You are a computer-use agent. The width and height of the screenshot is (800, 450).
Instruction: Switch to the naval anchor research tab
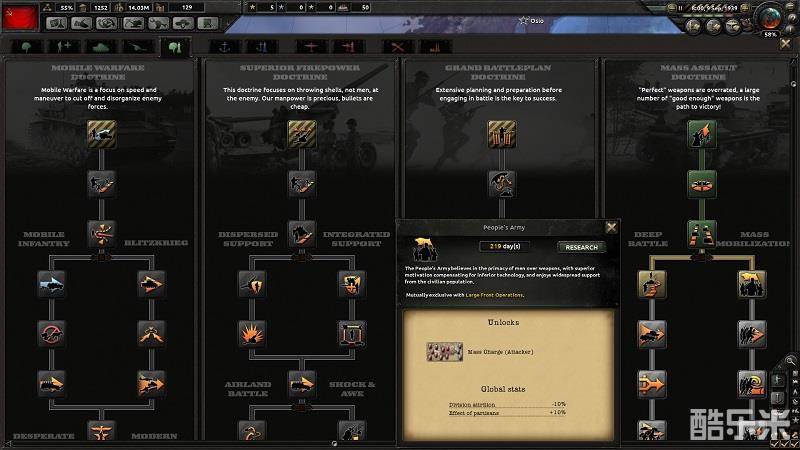224,47
